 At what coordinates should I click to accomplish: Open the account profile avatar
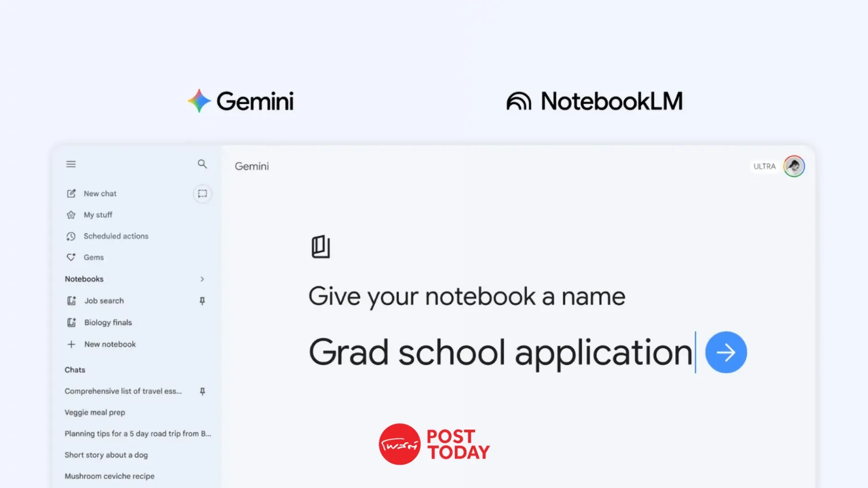click(794, 166)
